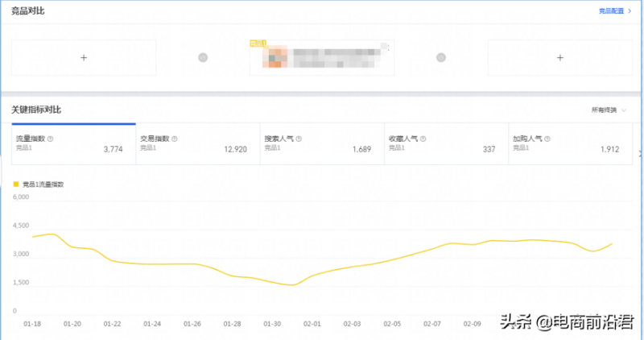The height and width of the screenshot is (340, 644).
Task: Click the help icon beside 搜索人气
Action: [x=299, y=139]
